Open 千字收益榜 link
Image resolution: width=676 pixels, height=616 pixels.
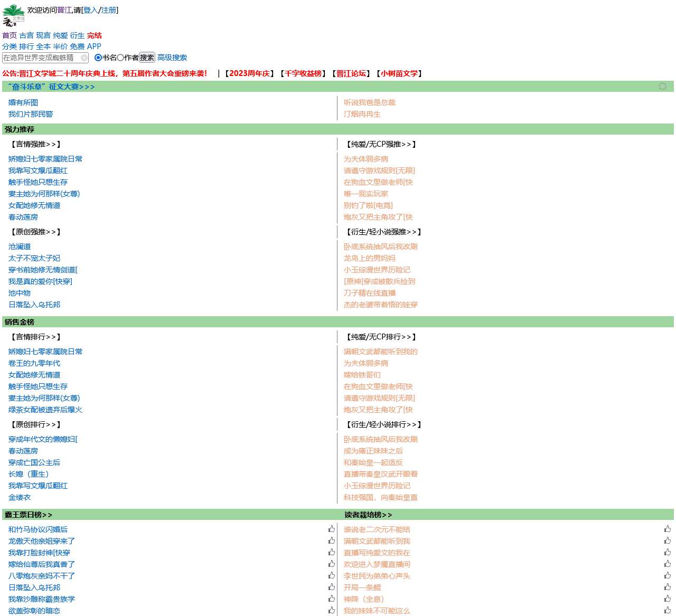point(303,73)
